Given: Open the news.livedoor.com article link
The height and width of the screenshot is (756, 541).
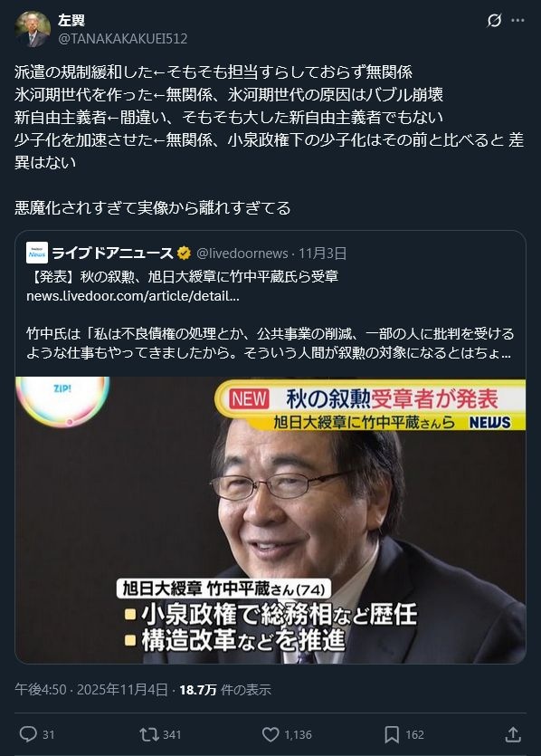Looking at the screenshot, I should [132, 296].
